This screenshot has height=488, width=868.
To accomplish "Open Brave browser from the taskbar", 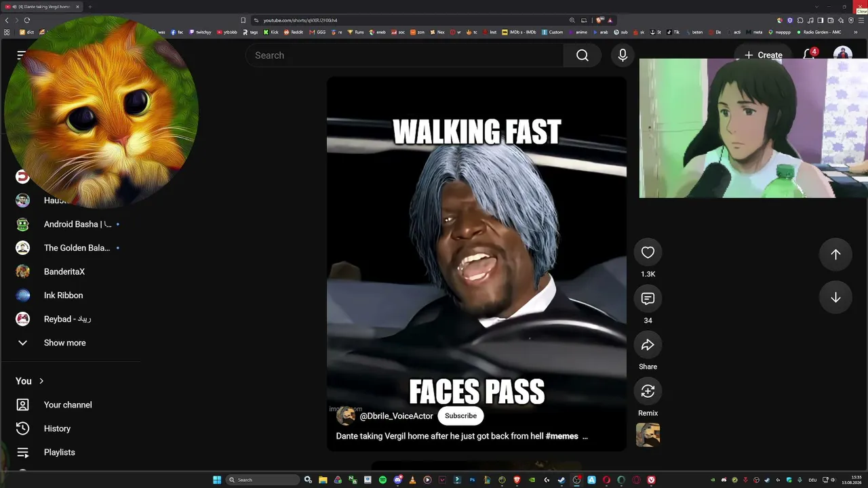I will coord(517,480).
